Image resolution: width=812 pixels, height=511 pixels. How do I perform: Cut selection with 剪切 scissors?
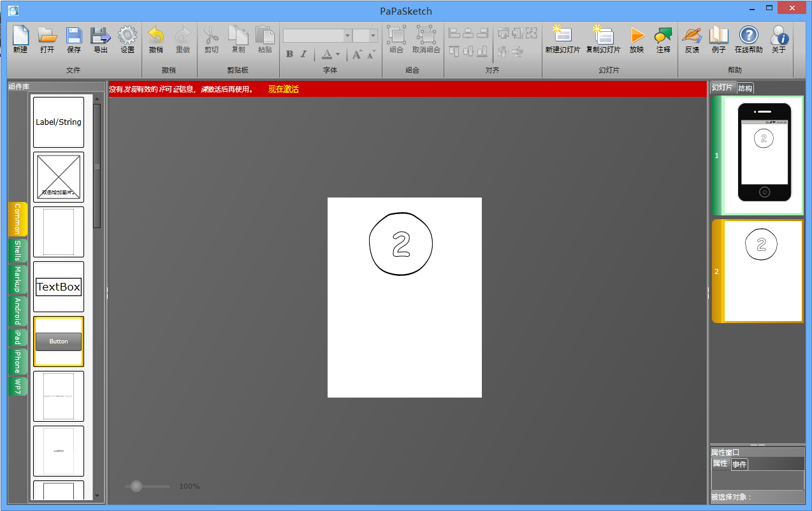point(212,40)
